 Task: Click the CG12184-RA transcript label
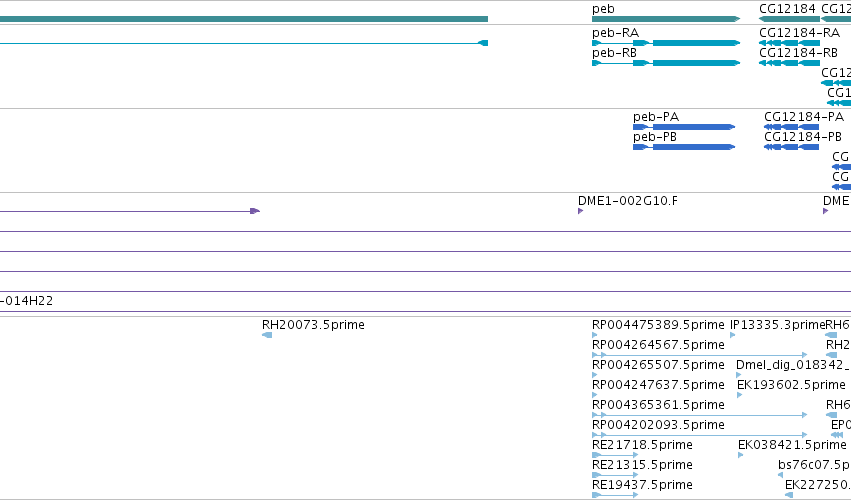pos(799,33)
